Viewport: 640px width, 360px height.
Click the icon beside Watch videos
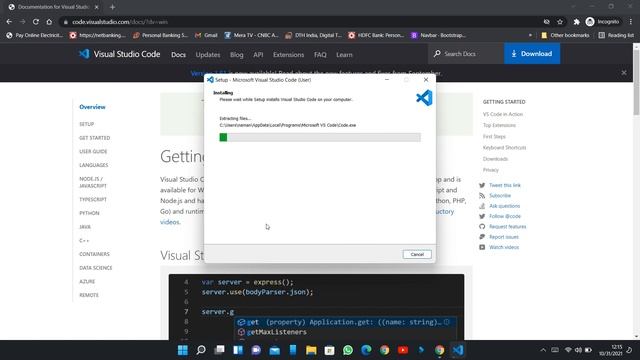[x=482, y=247]
